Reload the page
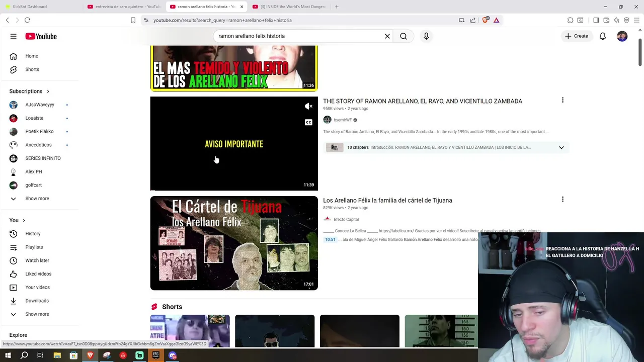Image resolution: width=644 pixels, height=362 pixels. pyautogui.click(x=27, y=20)
